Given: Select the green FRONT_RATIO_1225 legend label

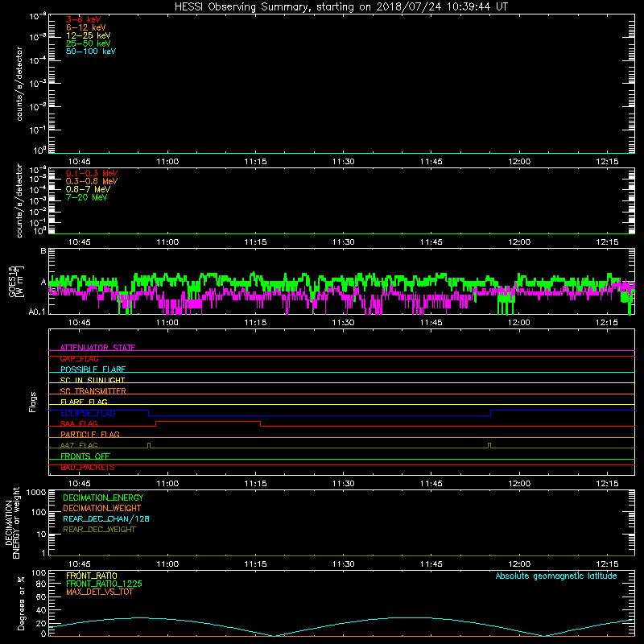Looking at the screenshot, I should tap(104, 584).
